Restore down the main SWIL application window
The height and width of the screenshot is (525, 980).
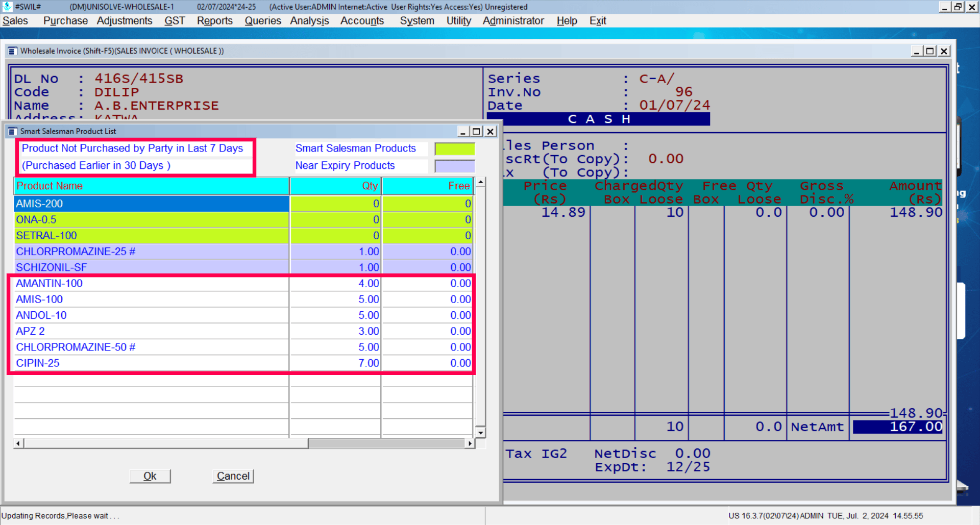click(958, 7)
